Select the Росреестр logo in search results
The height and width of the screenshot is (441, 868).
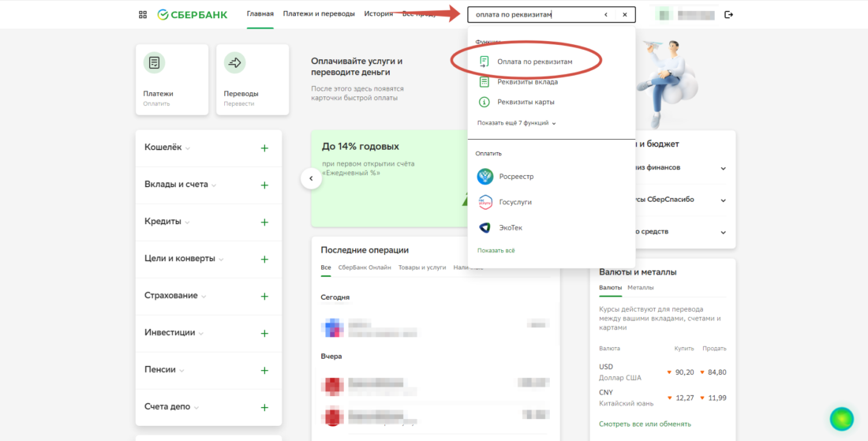pyautogui.click(x=485, y=177)
